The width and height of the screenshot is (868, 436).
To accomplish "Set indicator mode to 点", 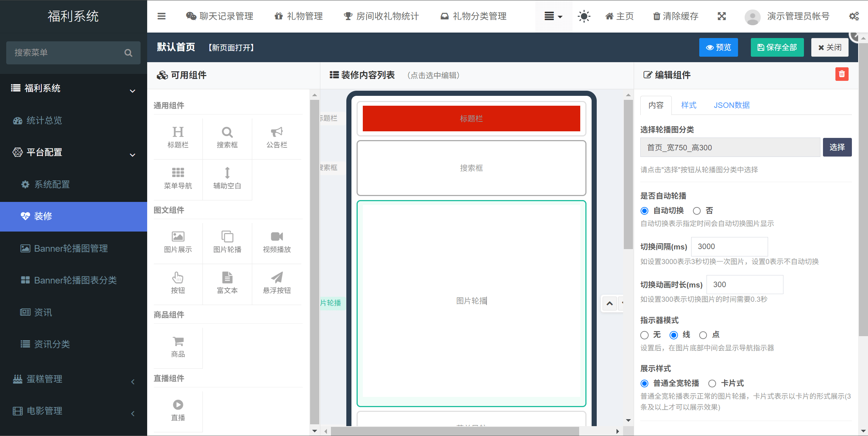I will pos(703,335).
